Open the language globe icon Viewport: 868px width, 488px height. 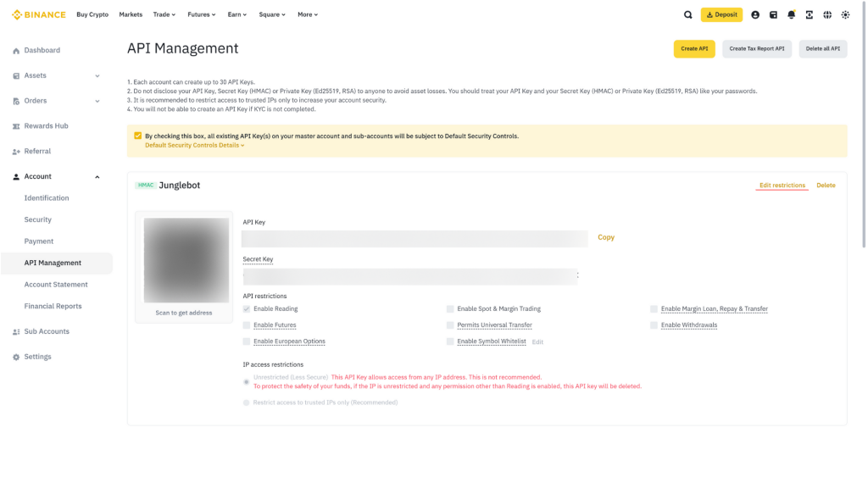pyautogui.click(x=827, y=15)
